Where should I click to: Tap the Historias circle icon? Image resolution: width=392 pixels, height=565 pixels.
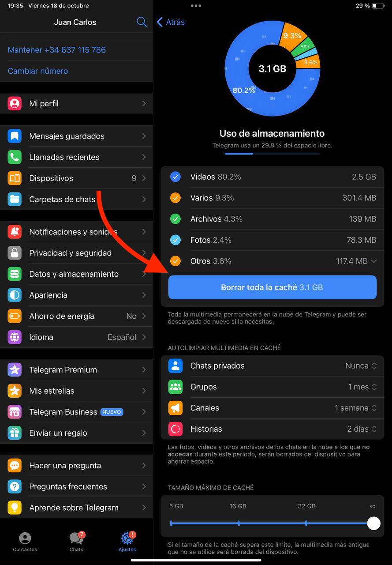(175, 429)
